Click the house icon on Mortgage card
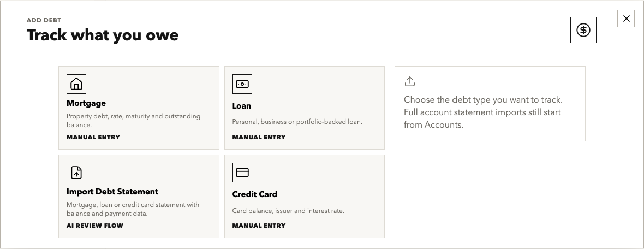644x249 pixels. (x=76, y=84)
